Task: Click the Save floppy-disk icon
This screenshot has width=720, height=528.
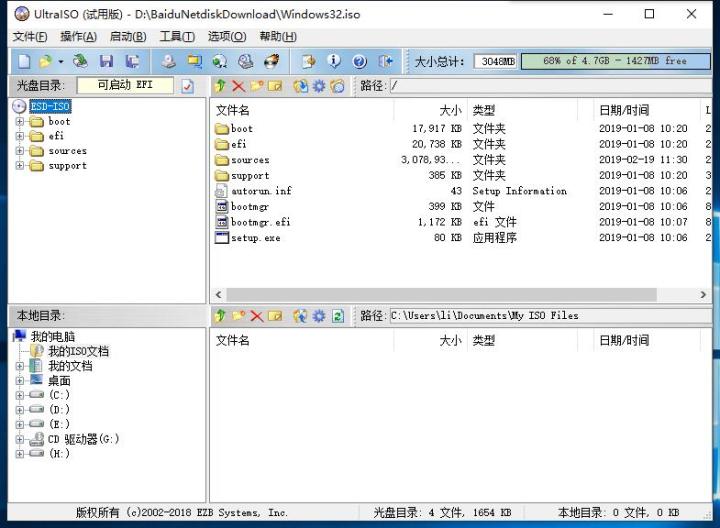Action: (107, 61)
